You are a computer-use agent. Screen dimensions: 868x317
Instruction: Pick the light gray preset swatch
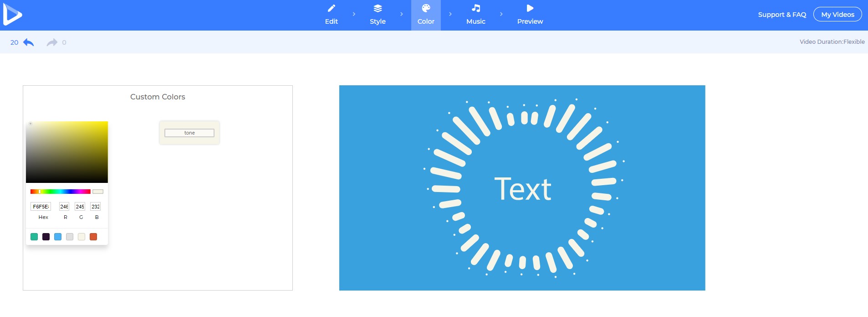(70, 237)
